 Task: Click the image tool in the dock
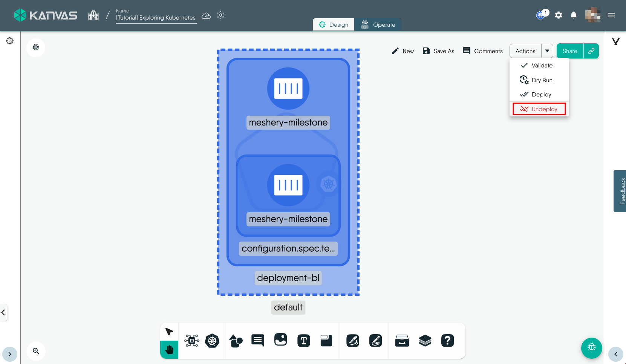pos(280,340)
